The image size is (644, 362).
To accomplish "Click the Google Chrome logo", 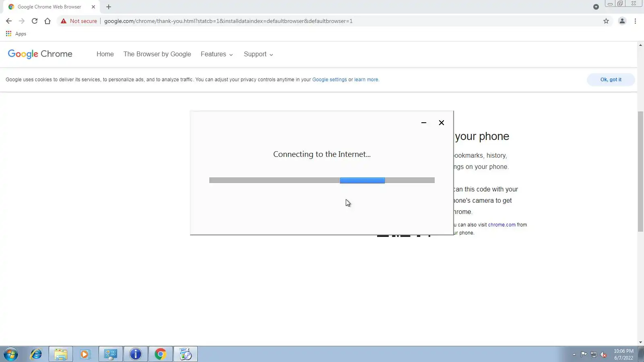I will pyautogui.click(x=40, y=54).
